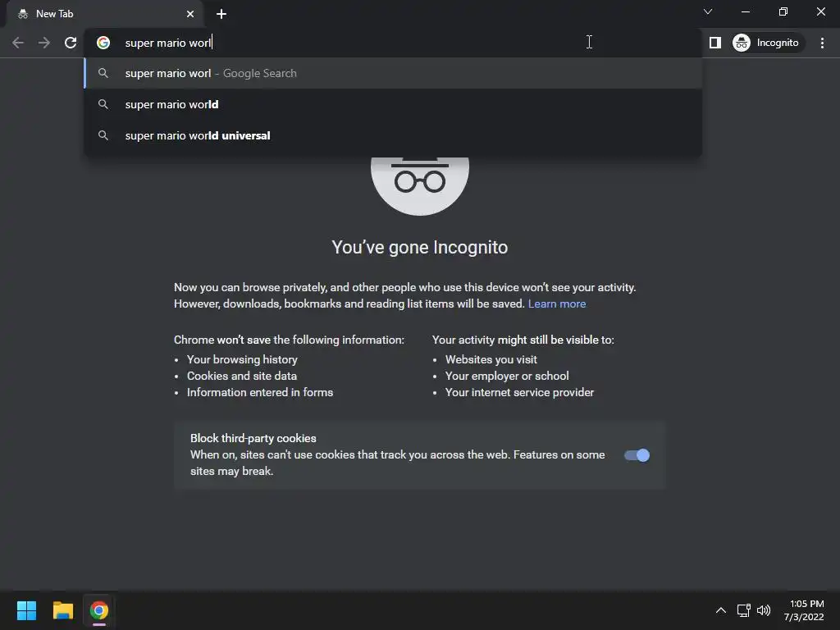Choose the 'super mario world' suggestion
840x630 pixels.
tap(393, 104)
